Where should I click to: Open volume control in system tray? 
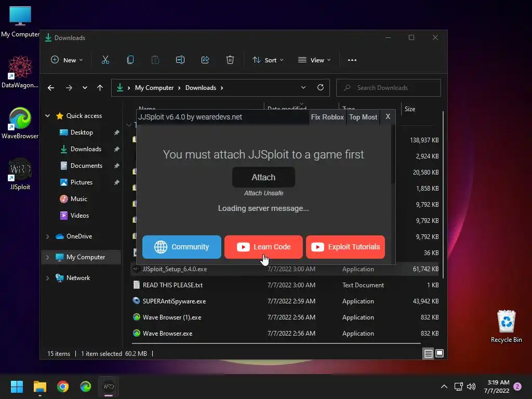tap(471, 387)
